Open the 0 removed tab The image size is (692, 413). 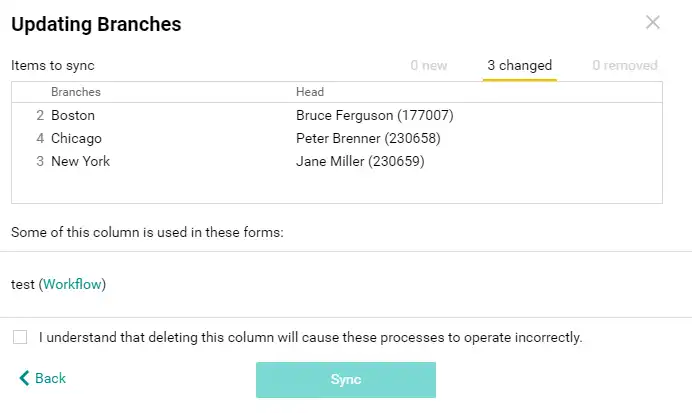624,65
